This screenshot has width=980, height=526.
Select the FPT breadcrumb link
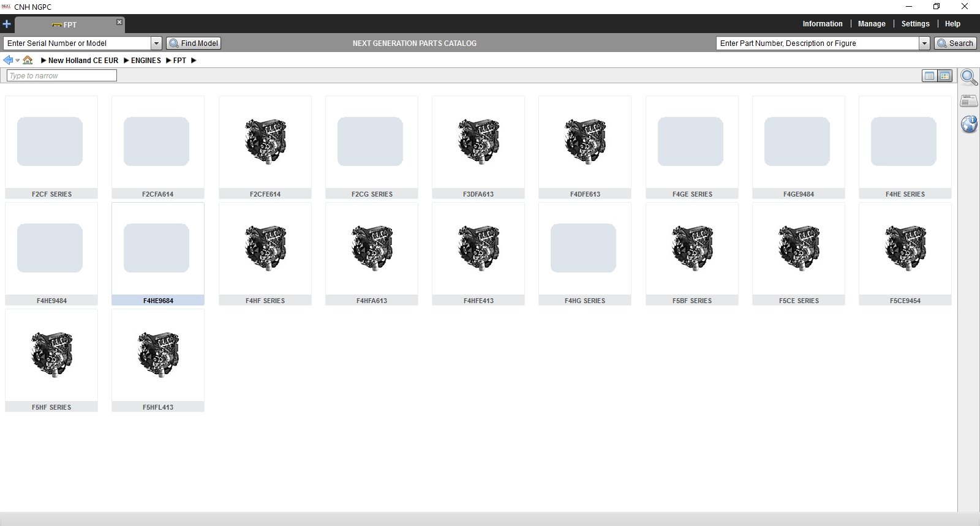(x=179, y=61)
